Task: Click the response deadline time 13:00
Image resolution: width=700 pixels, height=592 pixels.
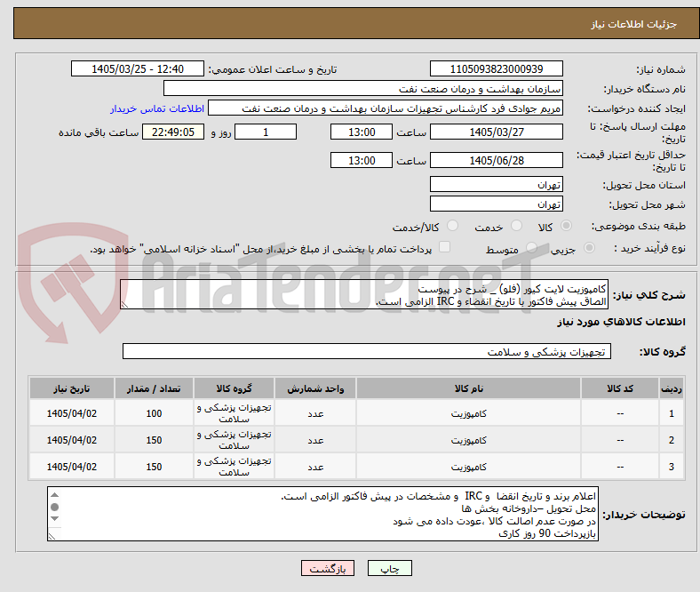Action: 362,132
